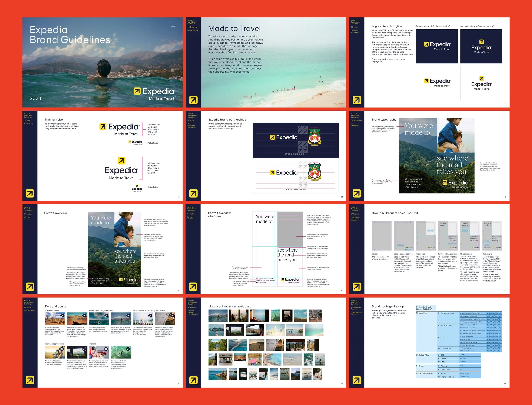532x405 pixels.
Task: Click the cross badge on woman-in-car photo
Action: click(62, 349)
